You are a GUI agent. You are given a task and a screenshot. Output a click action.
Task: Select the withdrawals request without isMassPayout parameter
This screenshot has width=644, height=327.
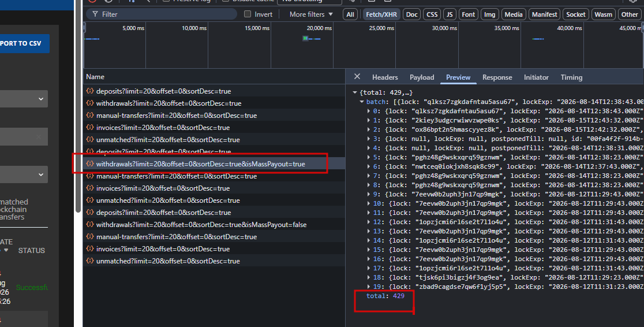point(214,103)
